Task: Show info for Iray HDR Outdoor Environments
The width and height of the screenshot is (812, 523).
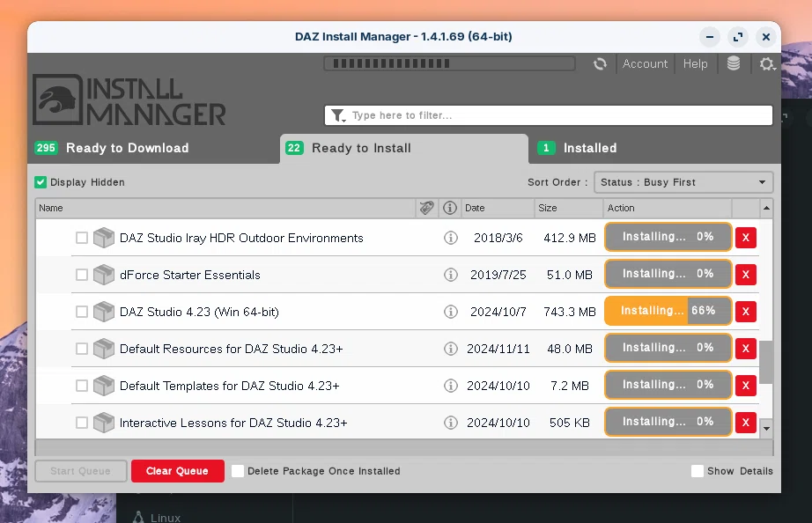Action: (451, 238)
